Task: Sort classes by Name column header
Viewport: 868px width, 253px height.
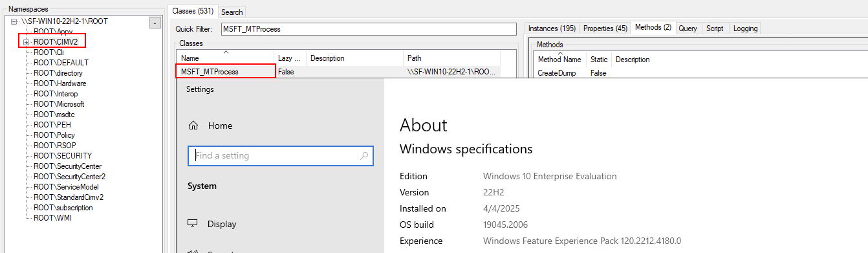Action: [226, 58]
